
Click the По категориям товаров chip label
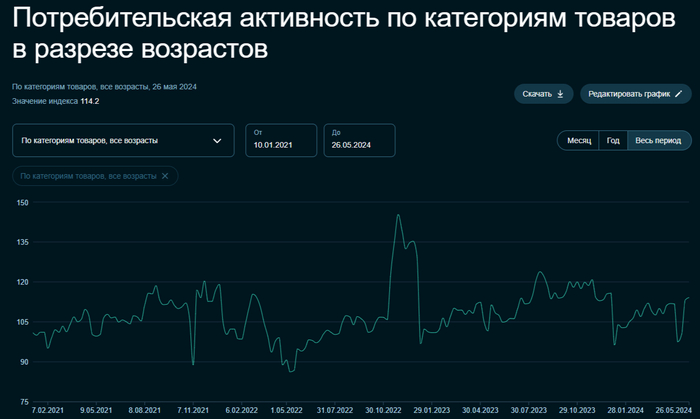tap(88, 176)
